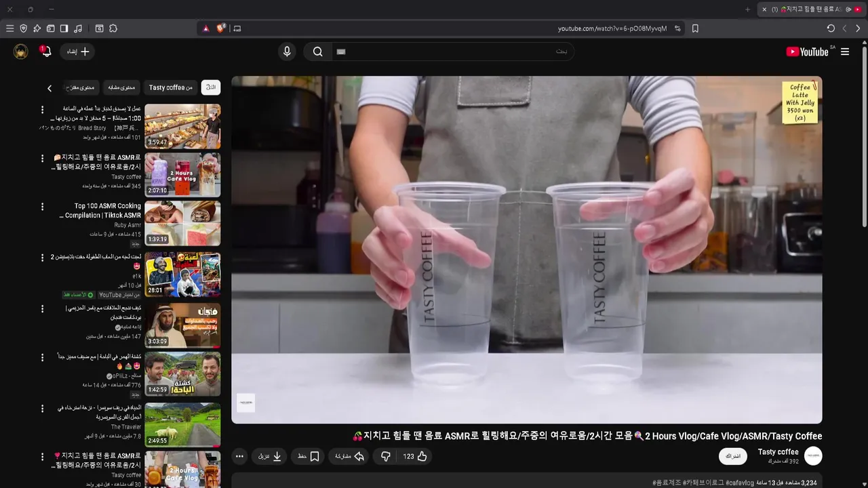This screenshot has height=488, width=868.
Task: Open more options for 28:01 video
Action: pyautogui.click(x=42, y=258)
